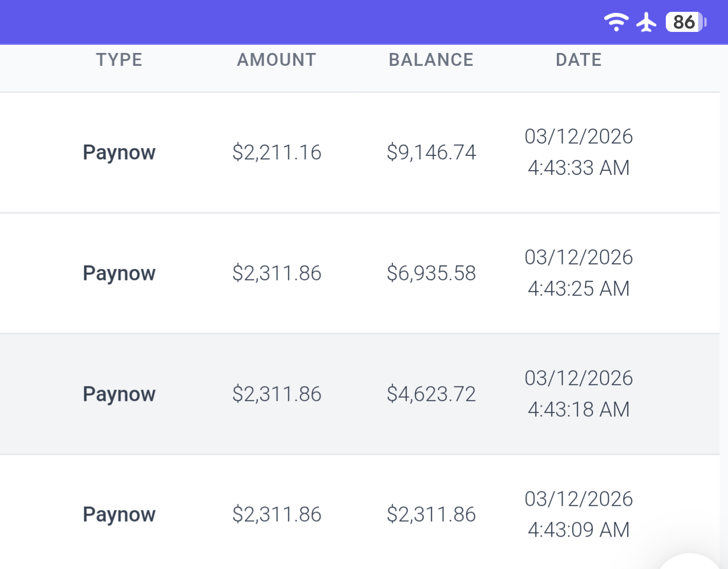Tap the battery percentage to toggle battery saver
The width and height of the screenshot is (728, 569).
[684, 23]
